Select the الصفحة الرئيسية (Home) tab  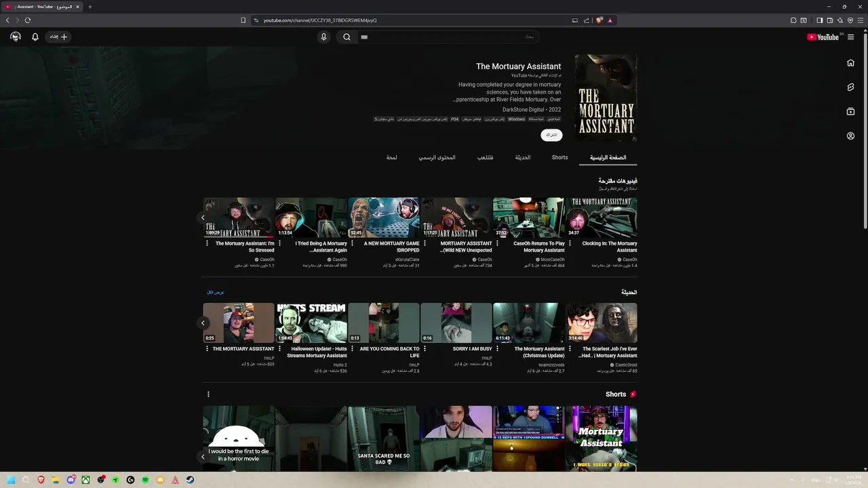click(608, 157)
